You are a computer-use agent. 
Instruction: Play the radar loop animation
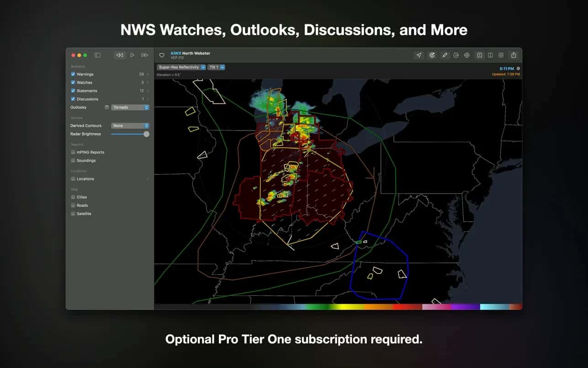132,55
